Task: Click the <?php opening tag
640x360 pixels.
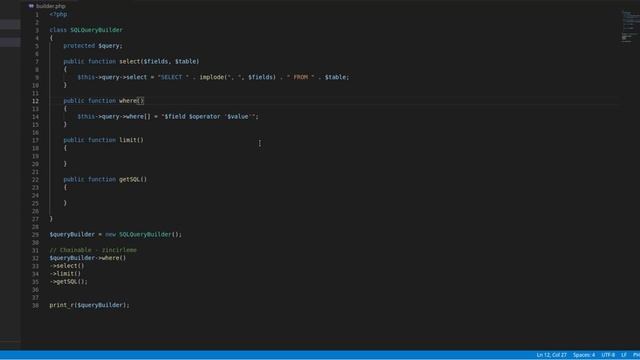Action: 58,14
